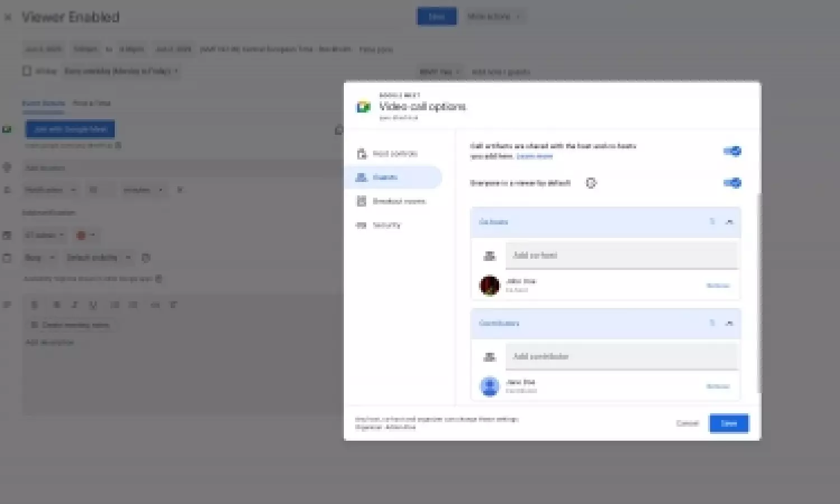Click Jane Doe's avatar

489,386
